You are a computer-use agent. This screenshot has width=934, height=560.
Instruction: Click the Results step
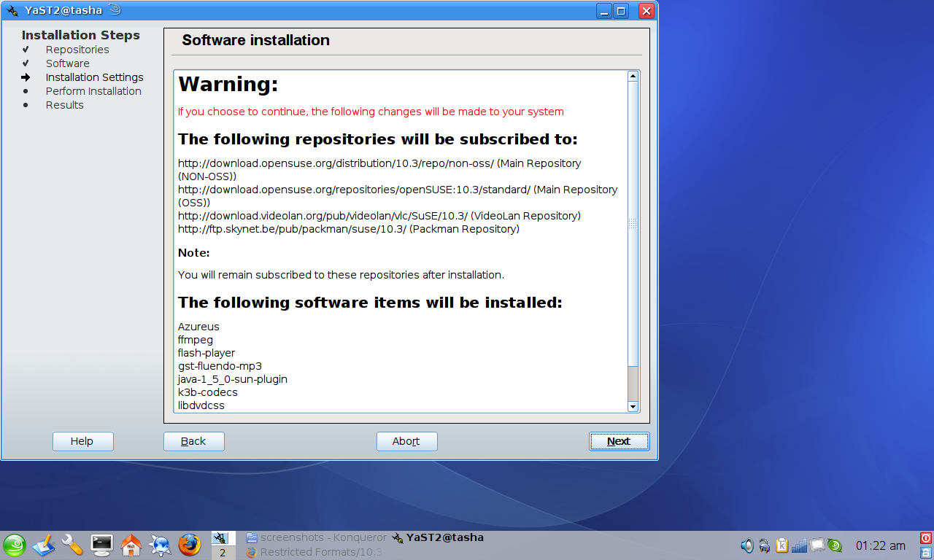coord(64,105)
